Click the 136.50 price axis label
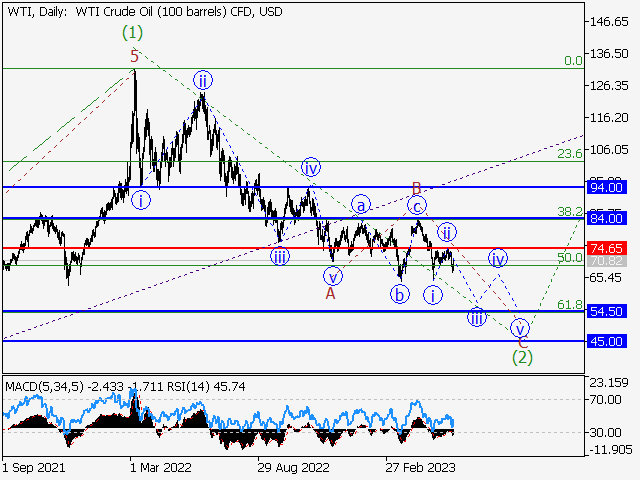Screen dimensions: 640x480 pyautogui.click(x=610, y=53)
